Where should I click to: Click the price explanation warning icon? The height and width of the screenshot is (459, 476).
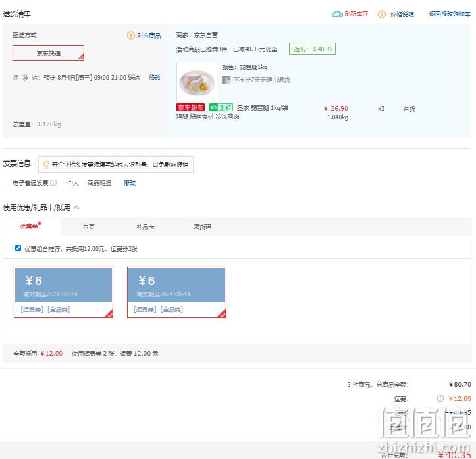(x=382, y=14)
